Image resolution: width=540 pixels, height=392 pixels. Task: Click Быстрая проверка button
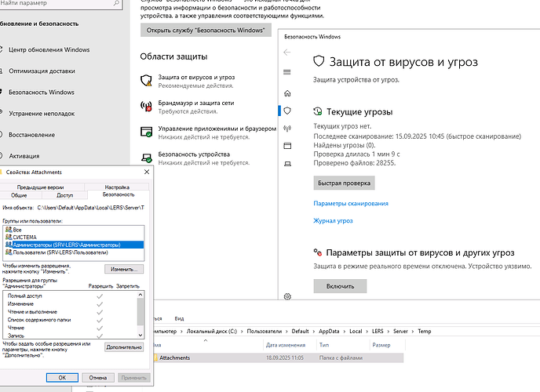click(343, 183)
